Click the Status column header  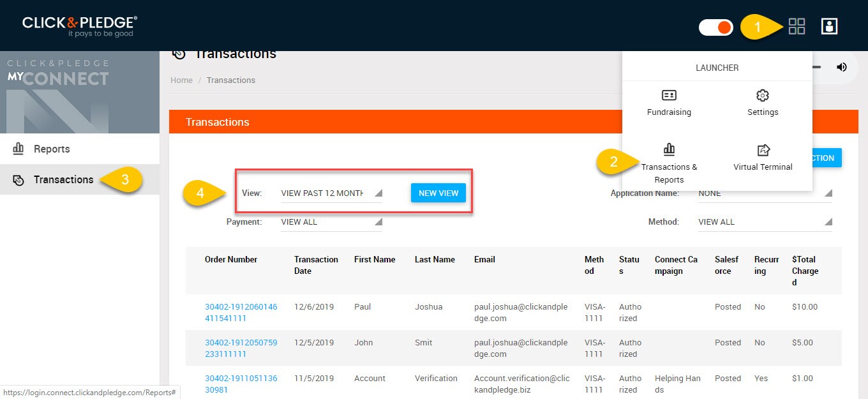click(629, 265)
